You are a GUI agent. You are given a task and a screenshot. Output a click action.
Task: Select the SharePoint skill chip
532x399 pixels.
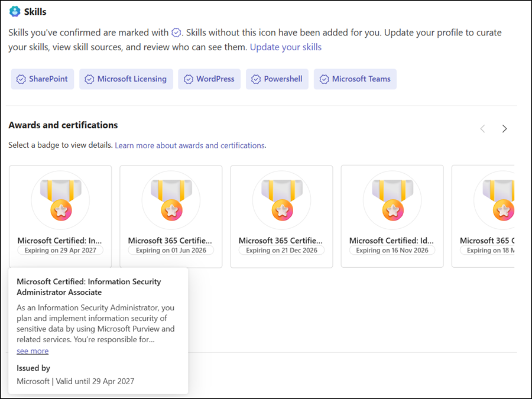[43, 79]
